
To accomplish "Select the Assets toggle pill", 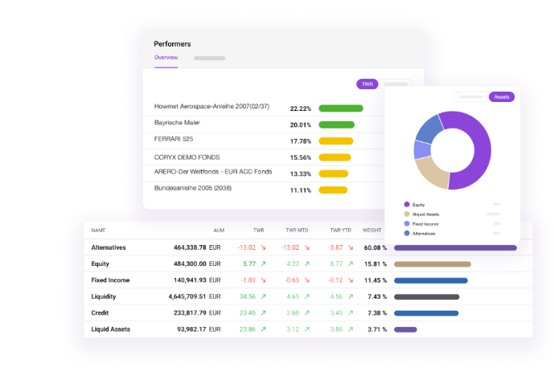I will point(502,96).
